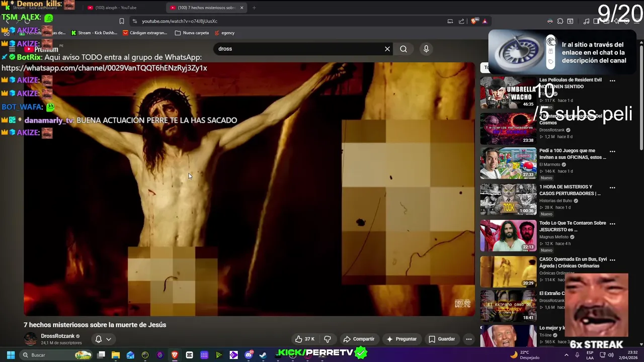Open the weather widget showing 22°C Despejado
This screenshot has width=644, height=362.
pos(524,355)
